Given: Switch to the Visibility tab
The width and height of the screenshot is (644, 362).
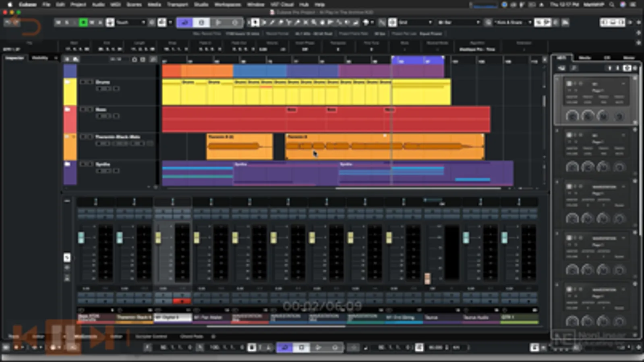Looking at the screenshot, I should (x=40, y=58).
